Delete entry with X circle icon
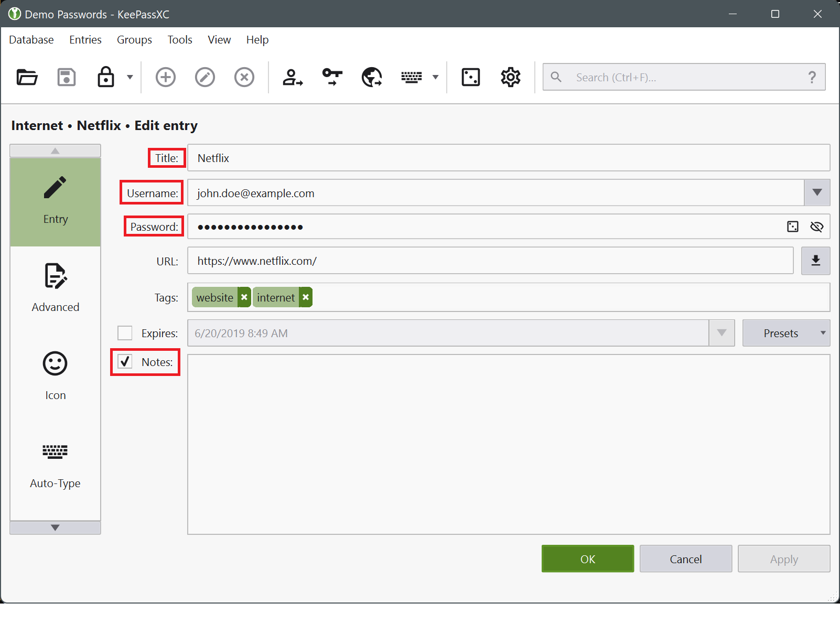Image resolution: width=840 pixels, height=624 pixels. [244, 77]
